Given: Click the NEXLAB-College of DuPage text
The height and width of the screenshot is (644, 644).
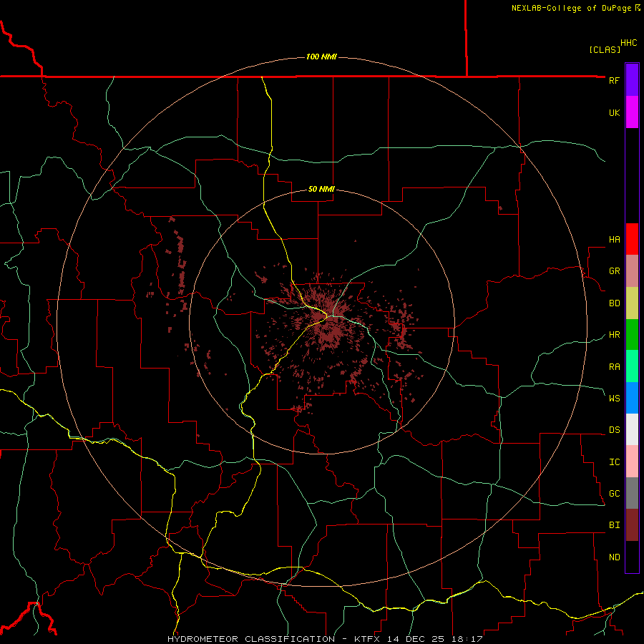Looking at the screenshot, I should 571,8.
